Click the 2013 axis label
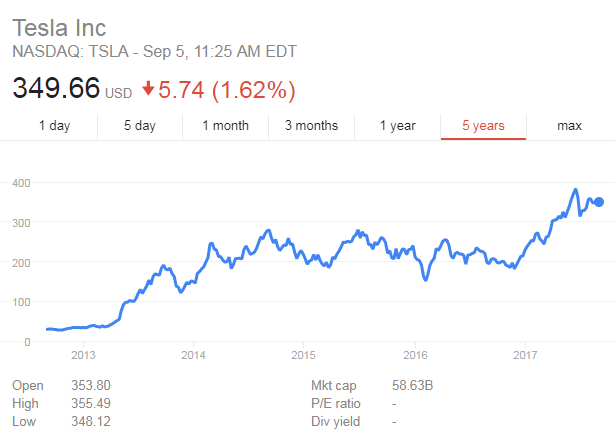 pyautogui.click(x=83, y=355)
